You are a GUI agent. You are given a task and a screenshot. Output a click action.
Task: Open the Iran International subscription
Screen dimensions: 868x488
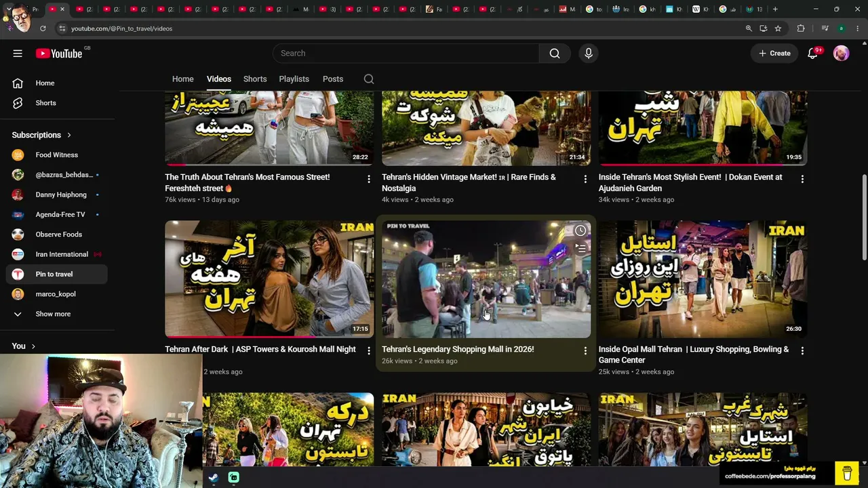pyautogui.click(x=57, y=254)
